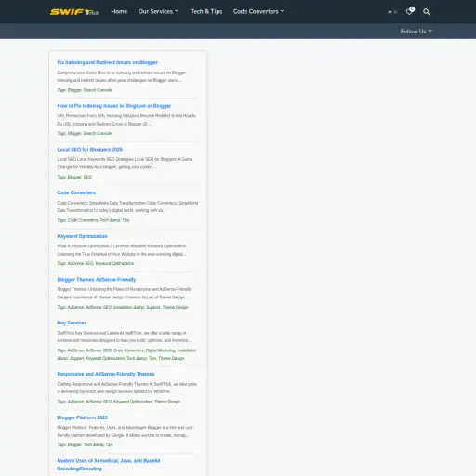
Task: Open the Tech & Tips menu item
Action: click(206, 11)
